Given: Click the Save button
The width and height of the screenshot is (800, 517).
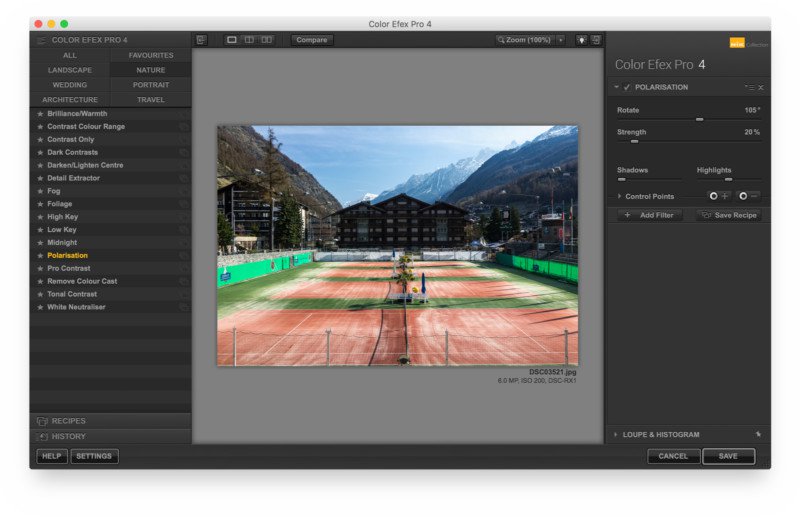Looking at the screenshot, I should point(729,456).
